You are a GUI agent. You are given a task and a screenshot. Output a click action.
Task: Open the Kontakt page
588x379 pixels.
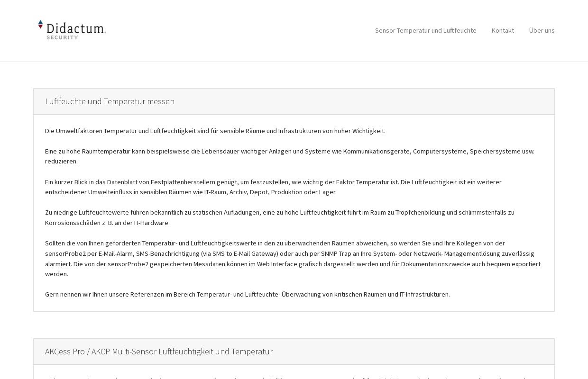click(503, 30)
